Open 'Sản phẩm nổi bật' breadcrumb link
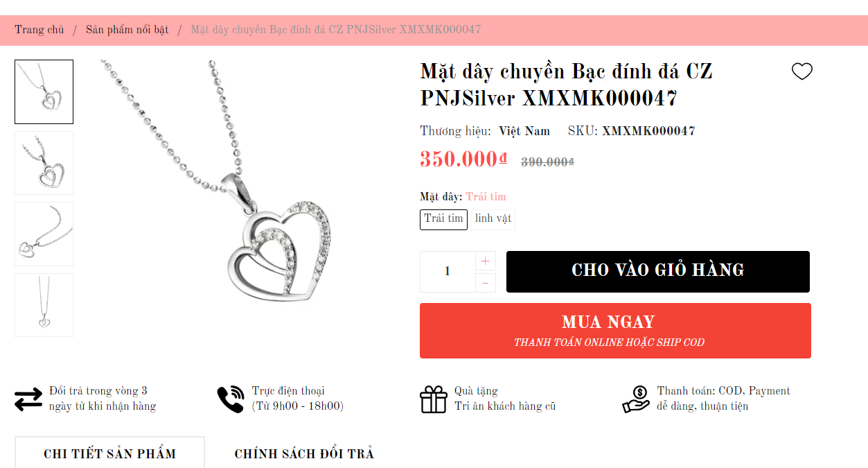This screenshot has height=468, width=868. [x=127, y=30]
